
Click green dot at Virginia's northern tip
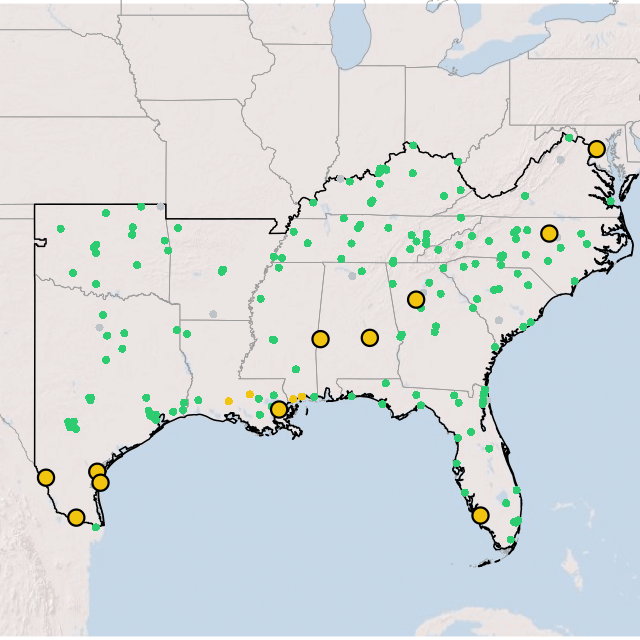click(x=569, y=138)
